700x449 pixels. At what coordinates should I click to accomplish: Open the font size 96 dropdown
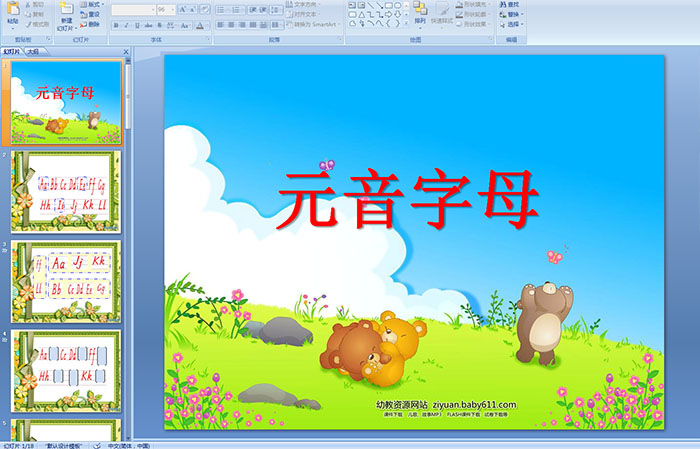(172, 10)
